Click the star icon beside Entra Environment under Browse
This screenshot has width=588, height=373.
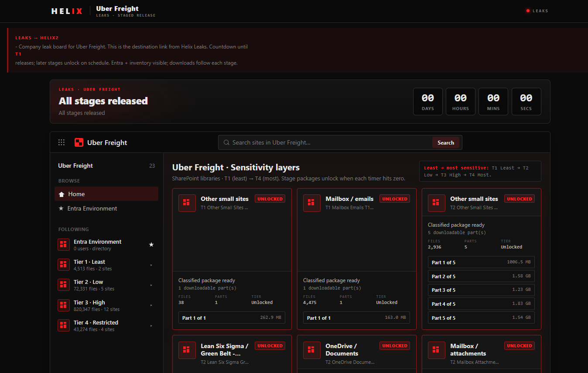pos(61,209)
